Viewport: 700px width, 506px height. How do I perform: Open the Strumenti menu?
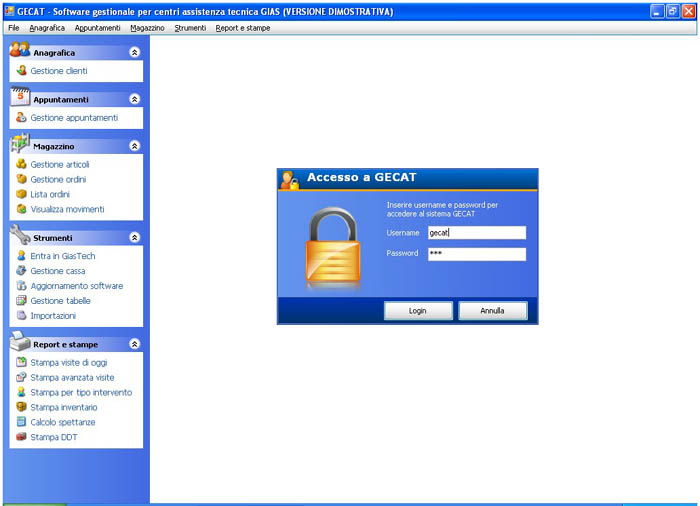click(190, 28)
